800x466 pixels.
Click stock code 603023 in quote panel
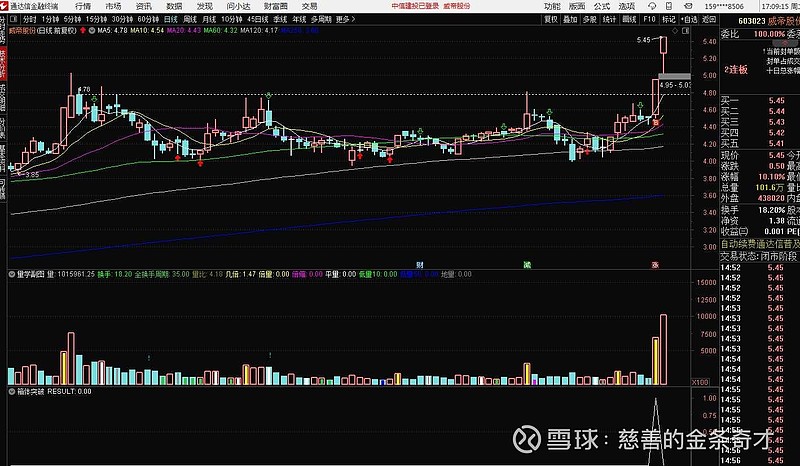point(752,21)
